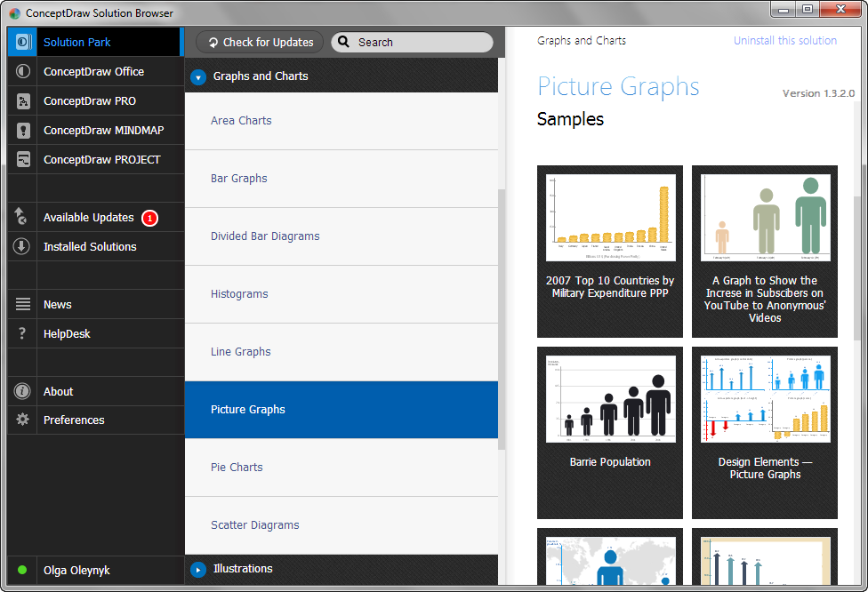868x592 pixels.
Task: Expand the Illustrations category
Action: coord(198,569)
